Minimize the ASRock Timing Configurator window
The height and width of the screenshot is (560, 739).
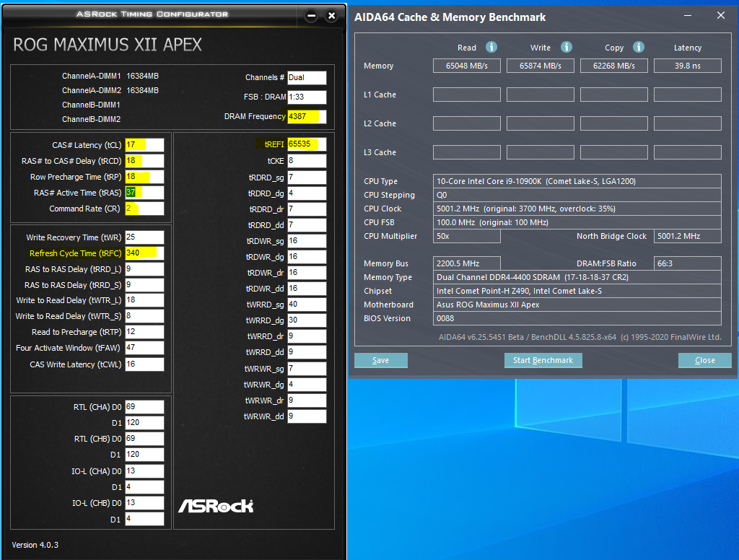tap(311, 16)
